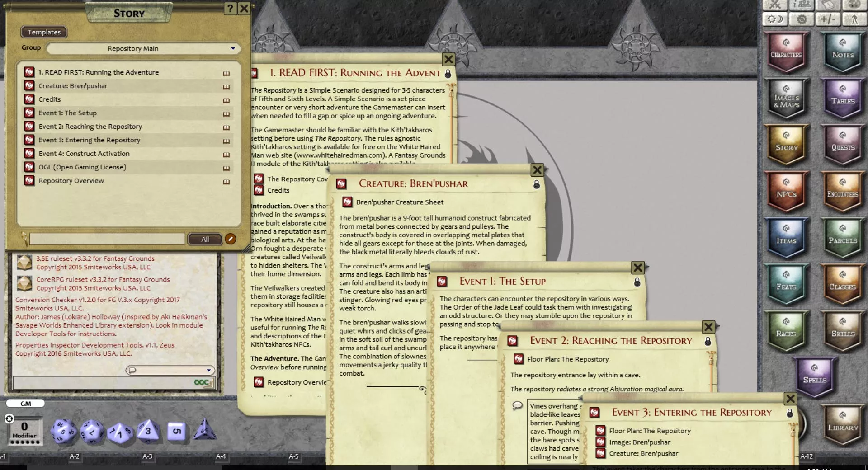Image resolution: width=868 pixels, height=470 pixels.
Task: Open the Classes sidebar shield
Action: click(843, 285)
